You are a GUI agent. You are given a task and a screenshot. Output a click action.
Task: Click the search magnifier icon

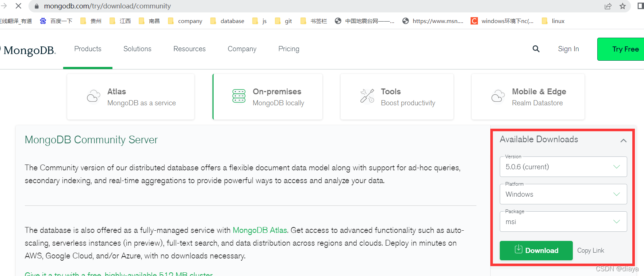coord(536,49)
